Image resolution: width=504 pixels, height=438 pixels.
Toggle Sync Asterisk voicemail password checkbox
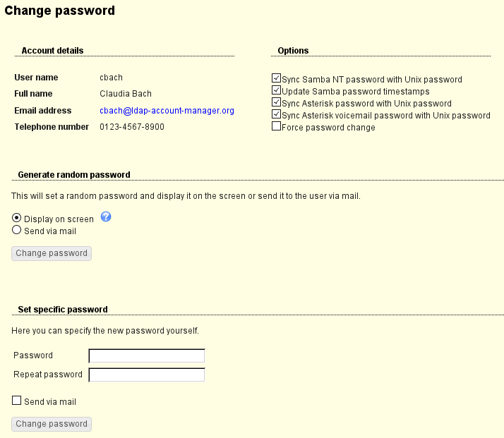coord(277,115)
